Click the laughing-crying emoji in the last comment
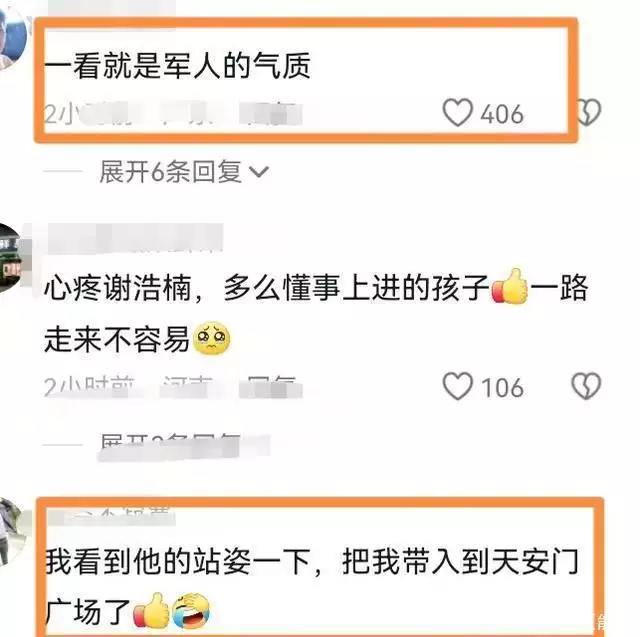640x637 pixels. pyautogui.click(x=191, y=610)
